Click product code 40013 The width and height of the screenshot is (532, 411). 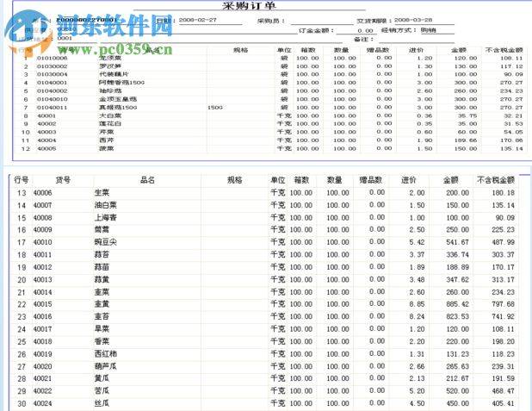click(x=42, y=279)
